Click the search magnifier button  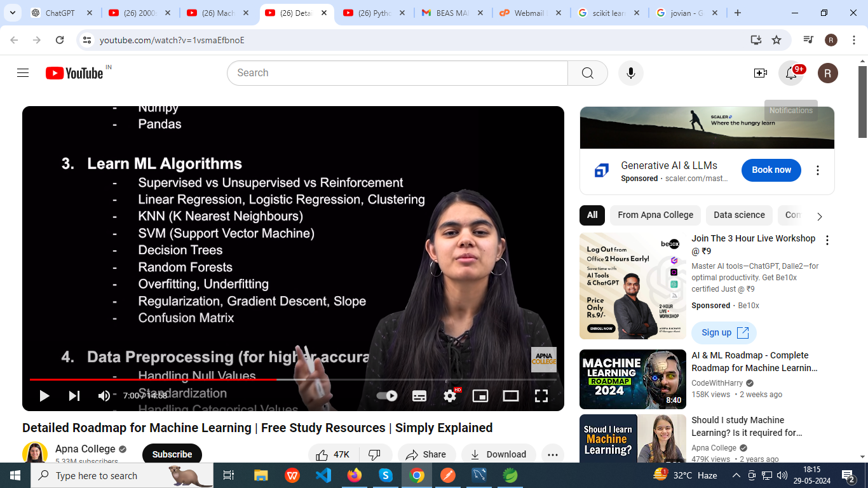click(588, 73)
